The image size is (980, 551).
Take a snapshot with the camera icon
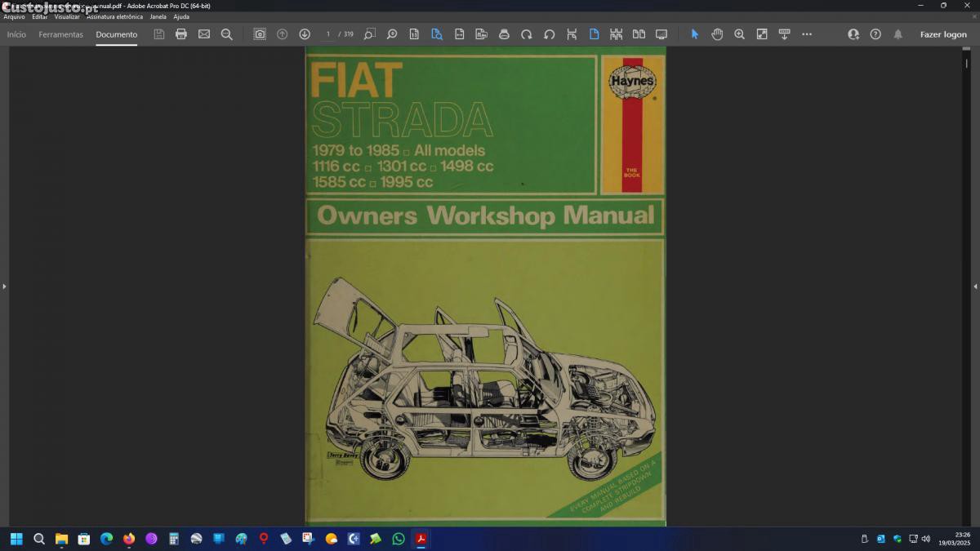[260, 34]
